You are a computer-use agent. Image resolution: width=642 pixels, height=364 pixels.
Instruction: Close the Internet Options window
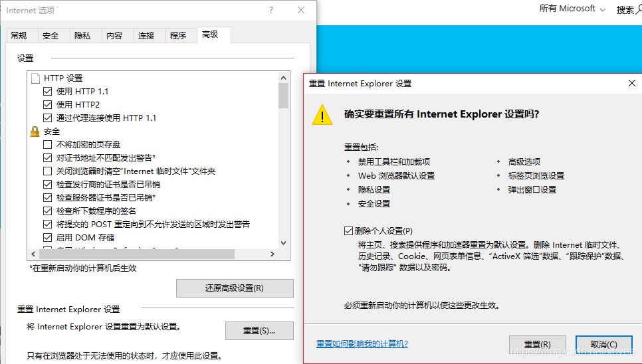click(x=301, y=10)
